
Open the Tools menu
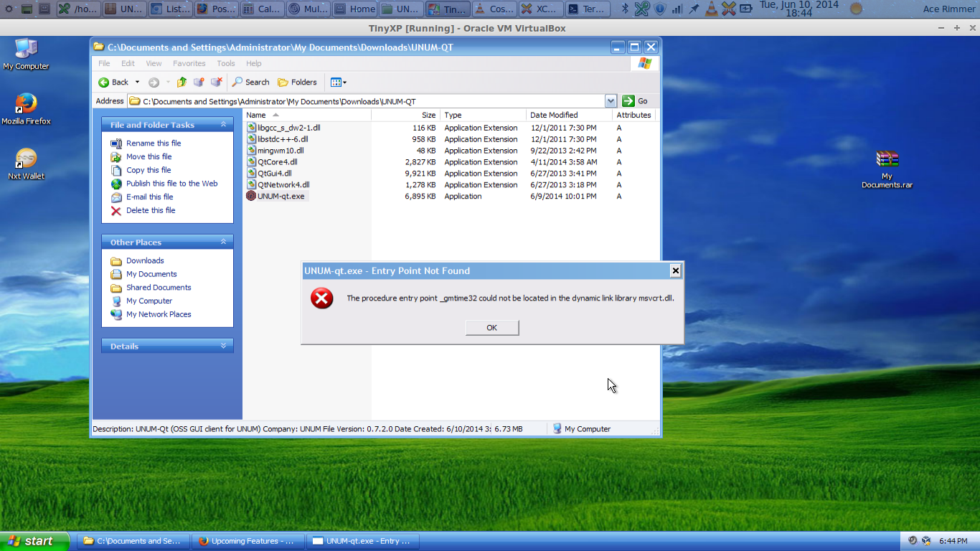click(x=226, y=63)
